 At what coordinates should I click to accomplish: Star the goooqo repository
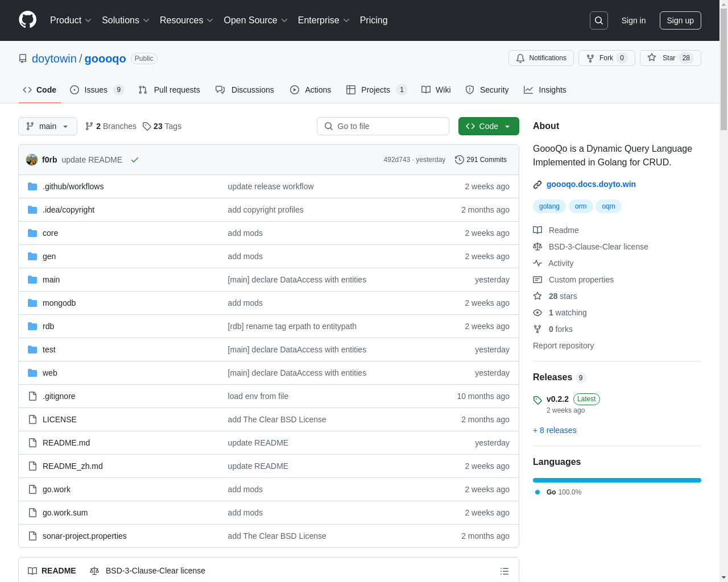[670, 58]
